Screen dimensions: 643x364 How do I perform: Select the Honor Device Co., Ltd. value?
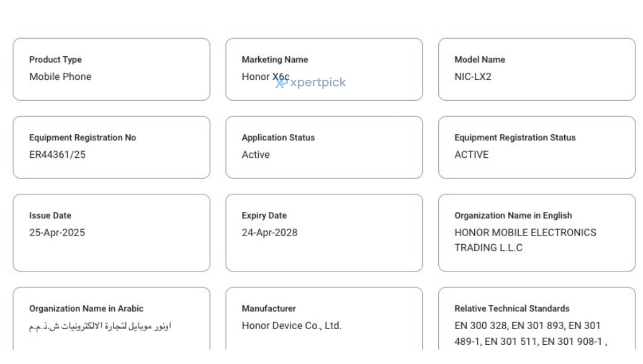point(291,326)
